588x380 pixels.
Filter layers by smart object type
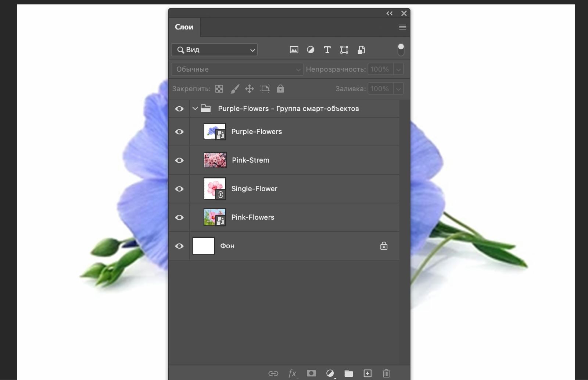click(361, 50)
